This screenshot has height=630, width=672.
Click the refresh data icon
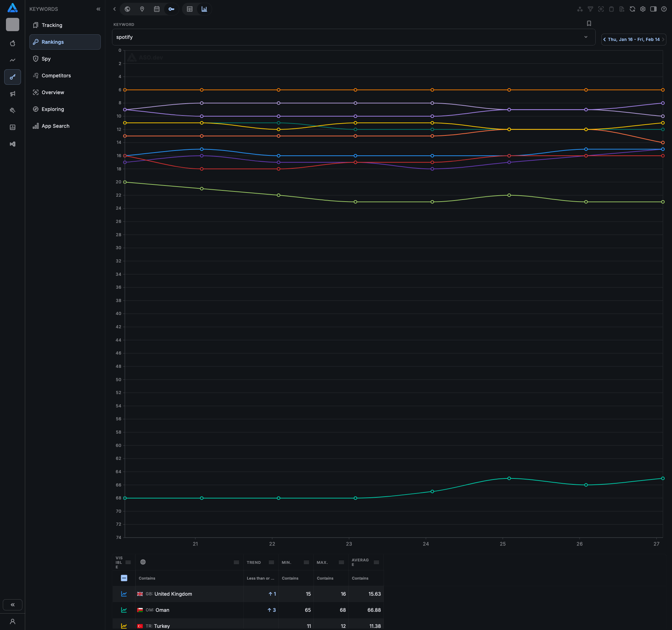click(632, 9)
